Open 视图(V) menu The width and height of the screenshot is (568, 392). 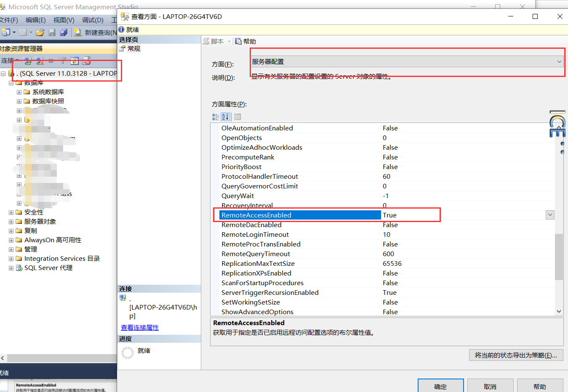click(x=64, y=20)
